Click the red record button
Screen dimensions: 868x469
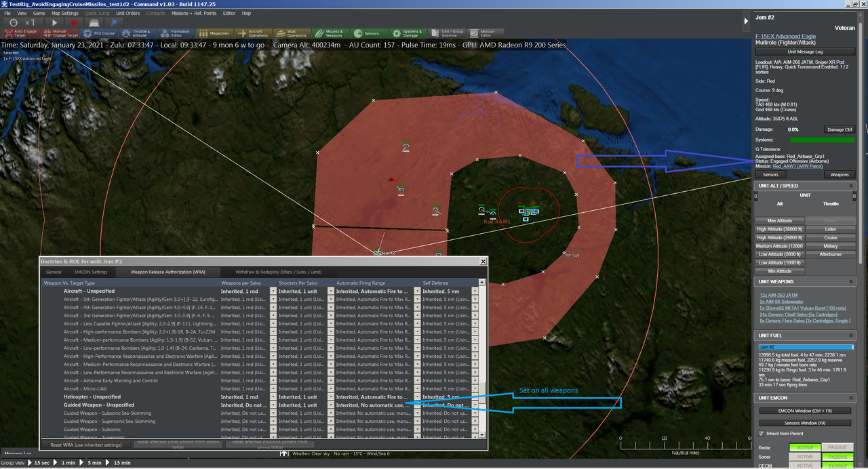pos(74,22)
